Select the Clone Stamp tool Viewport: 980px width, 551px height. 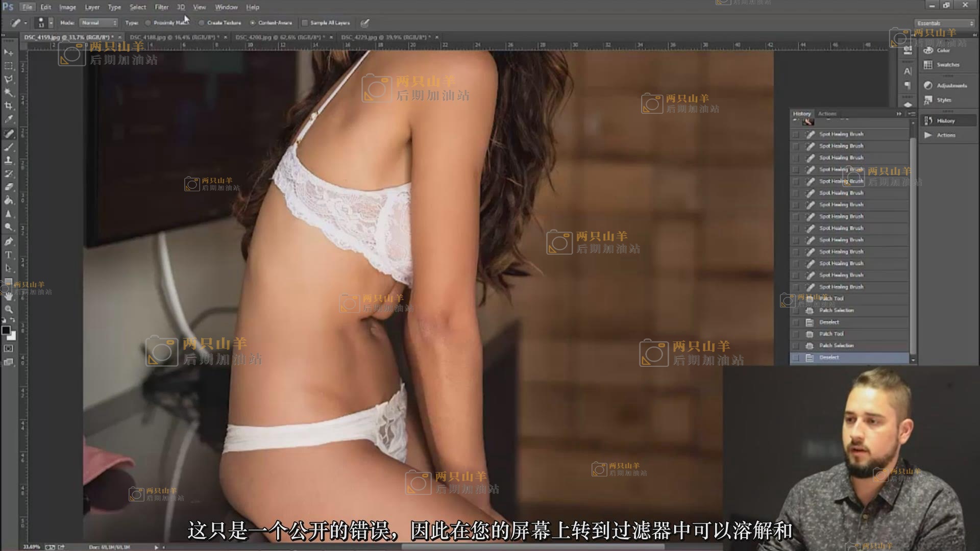click(9, 160)
